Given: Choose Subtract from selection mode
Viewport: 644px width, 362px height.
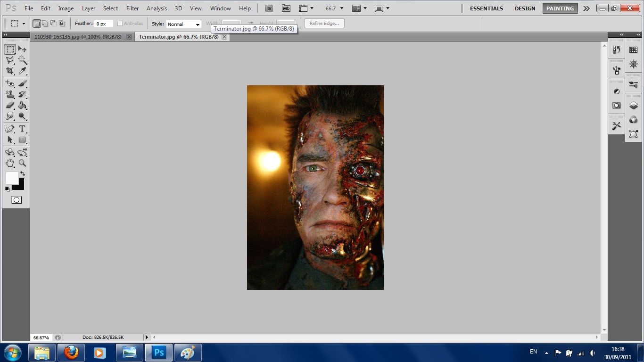Looking at the screenshot, I should (53, 24).
